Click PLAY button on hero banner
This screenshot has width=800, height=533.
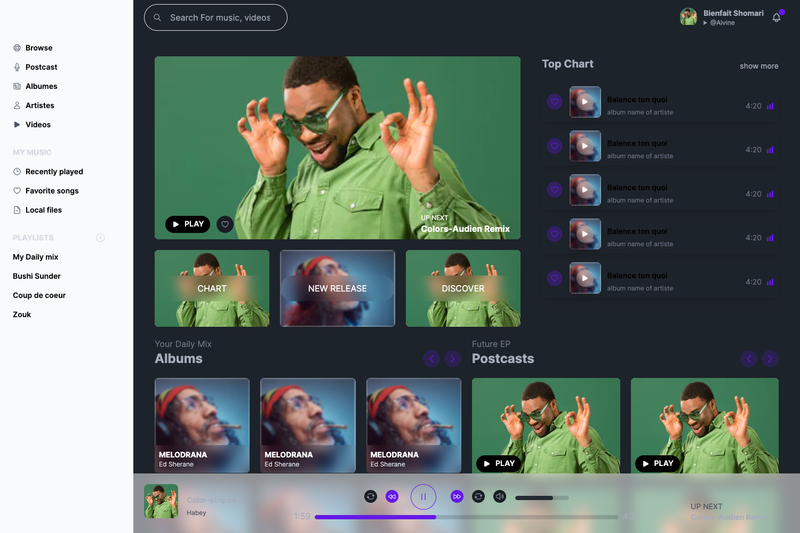[x=188, y=224]
